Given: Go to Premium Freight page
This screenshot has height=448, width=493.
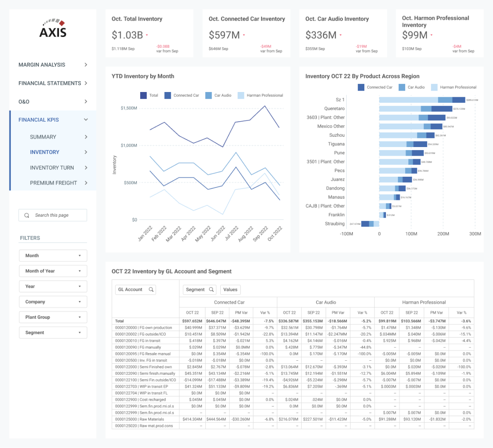Looking at the screenshot, I should coord(53,183).
